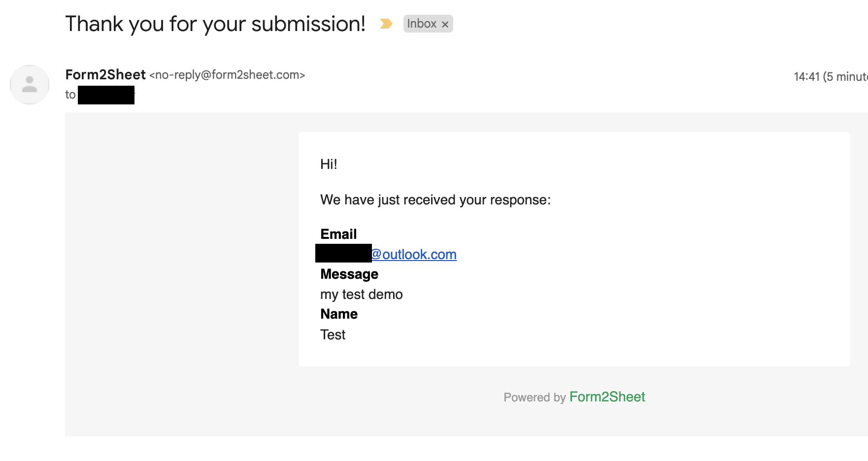Click the "Thank you for your submission!" subject
The height and width of the screenshot is (461, 868).
[x=215, y=24]
